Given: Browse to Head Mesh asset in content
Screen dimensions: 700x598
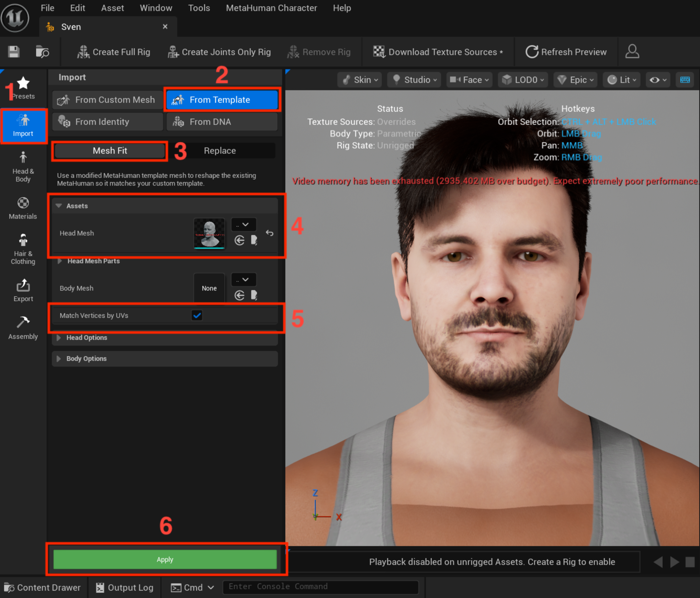Looking at the screenshot, I should point(254,240).
